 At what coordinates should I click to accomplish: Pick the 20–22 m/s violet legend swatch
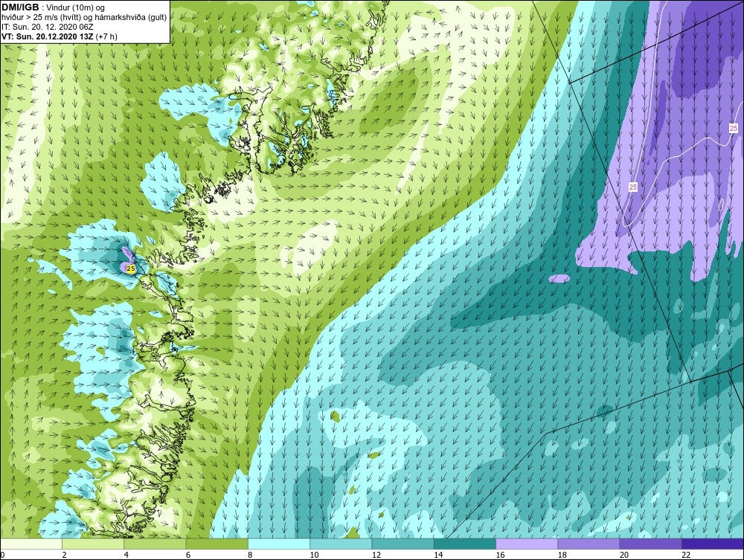651,544
